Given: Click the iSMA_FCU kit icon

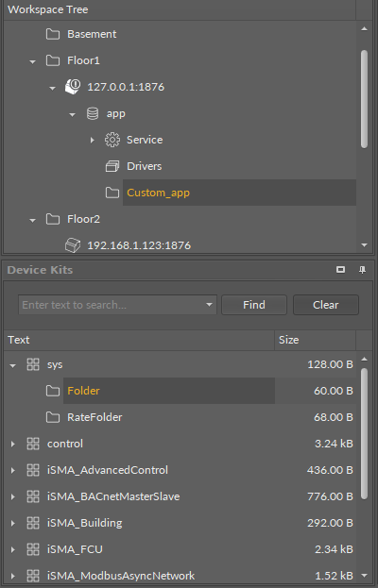Looking at the screenshot, I should [33, 549].
